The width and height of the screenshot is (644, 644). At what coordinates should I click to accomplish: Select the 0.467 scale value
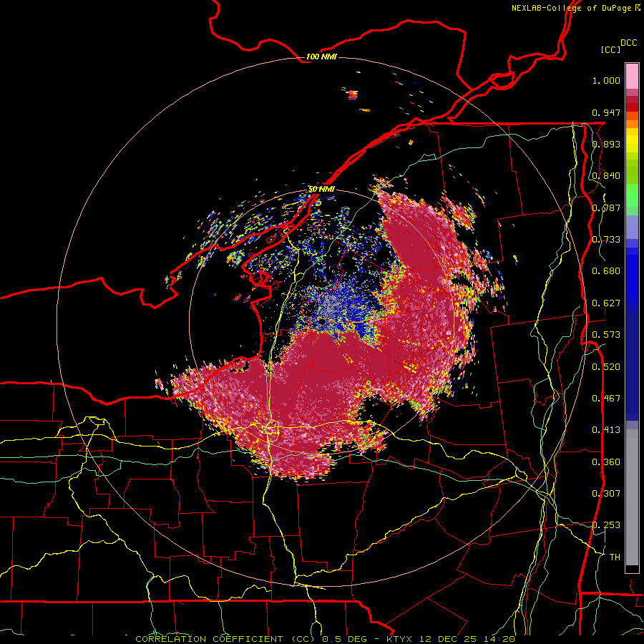pos(606,399)
